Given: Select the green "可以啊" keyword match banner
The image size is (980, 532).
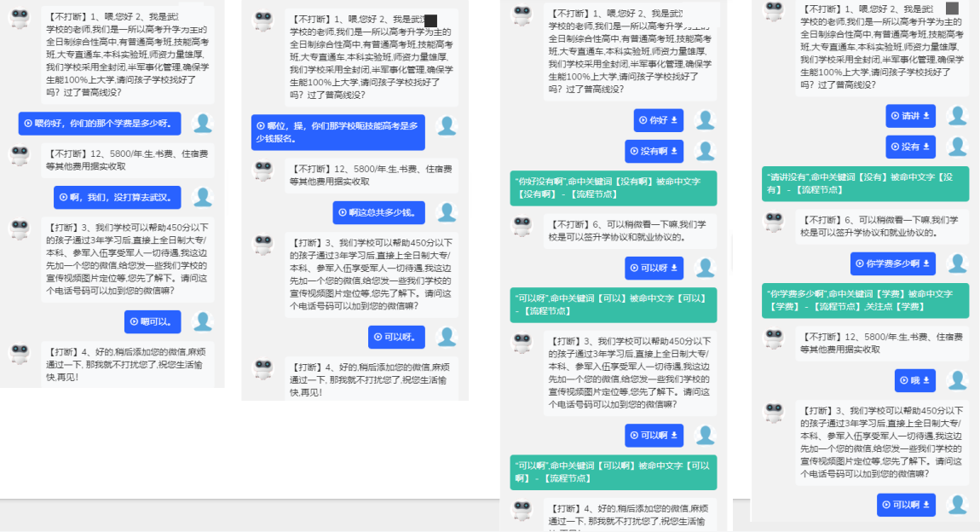Looking at the screenshot, I should [613, 472].
